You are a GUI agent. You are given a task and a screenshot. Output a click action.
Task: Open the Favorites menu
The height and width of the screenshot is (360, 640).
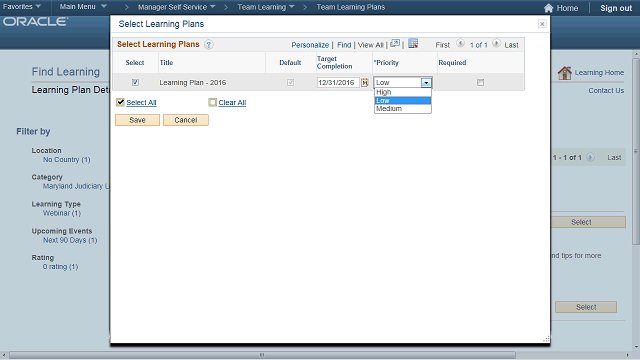pyautogui.click(x=22, y=7)
